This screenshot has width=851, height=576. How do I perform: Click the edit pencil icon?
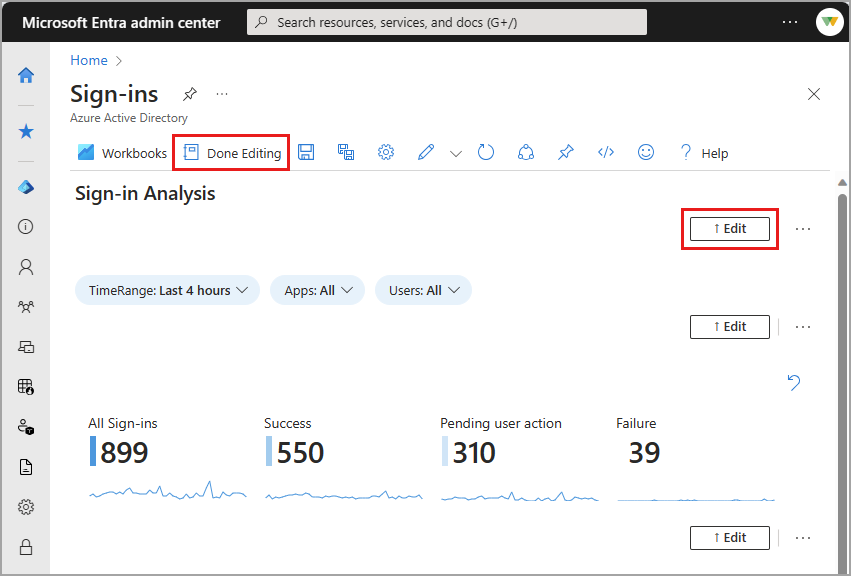click(x=425, y=152)
